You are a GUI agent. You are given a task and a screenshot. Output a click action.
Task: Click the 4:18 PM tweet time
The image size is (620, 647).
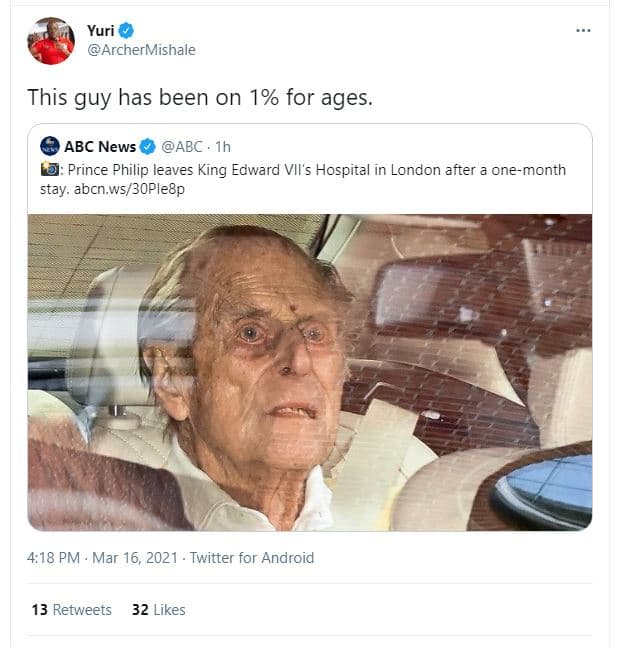tap(52, 558)
